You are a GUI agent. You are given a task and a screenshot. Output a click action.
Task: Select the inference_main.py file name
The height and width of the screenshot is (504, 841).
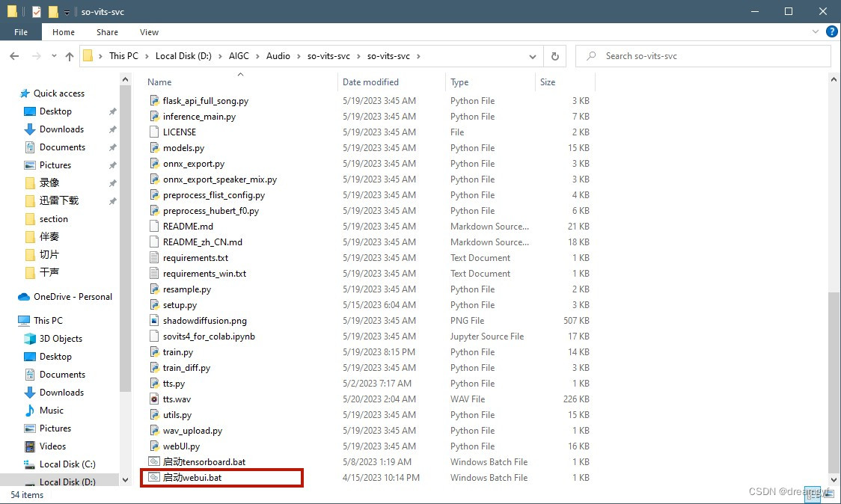[200, 117]
